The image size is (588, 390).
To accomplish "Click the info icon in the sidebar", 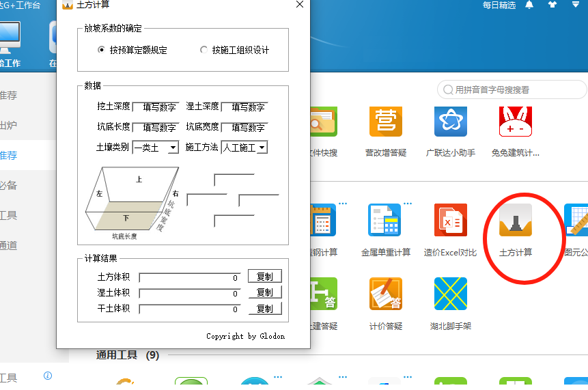I will pyautogui.click(x=48, y=376).
